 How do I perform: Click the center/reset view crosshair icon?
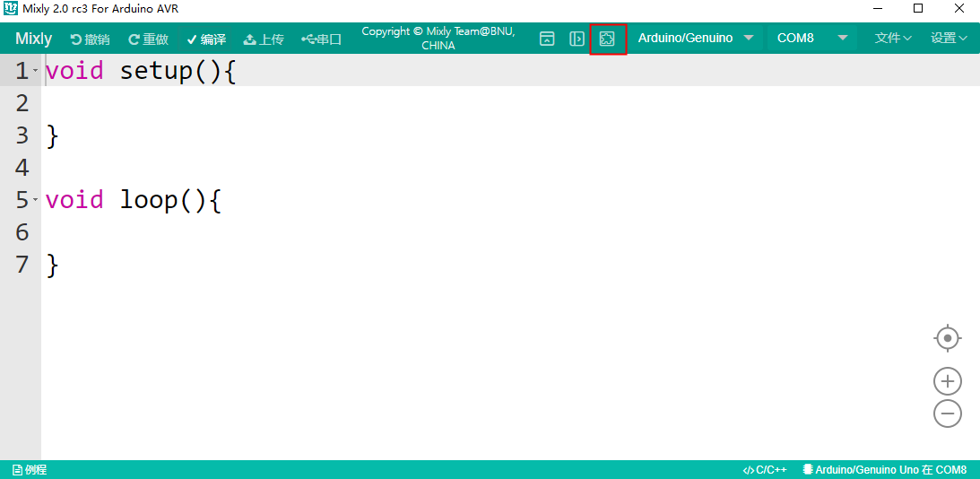tap(948, 338)
